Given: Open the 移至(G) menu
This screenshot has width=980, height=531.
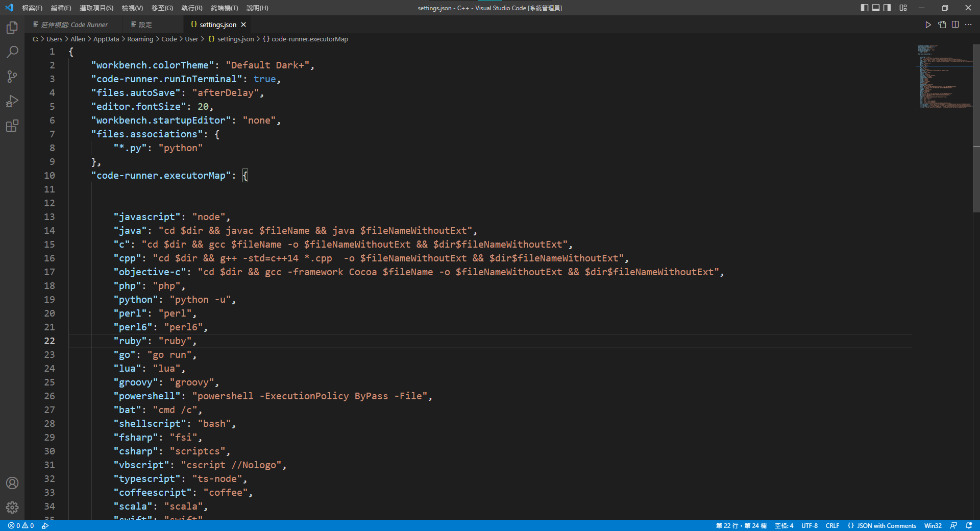Looking at the screenshot, I should pos(162,8).
